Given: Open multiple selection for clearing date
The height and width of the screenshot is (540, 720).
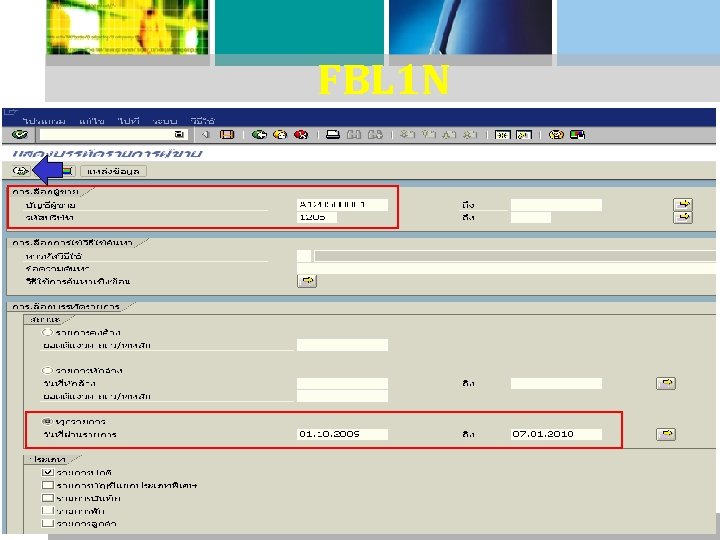Looking at the screenshot, I should (x=666, y=383).
